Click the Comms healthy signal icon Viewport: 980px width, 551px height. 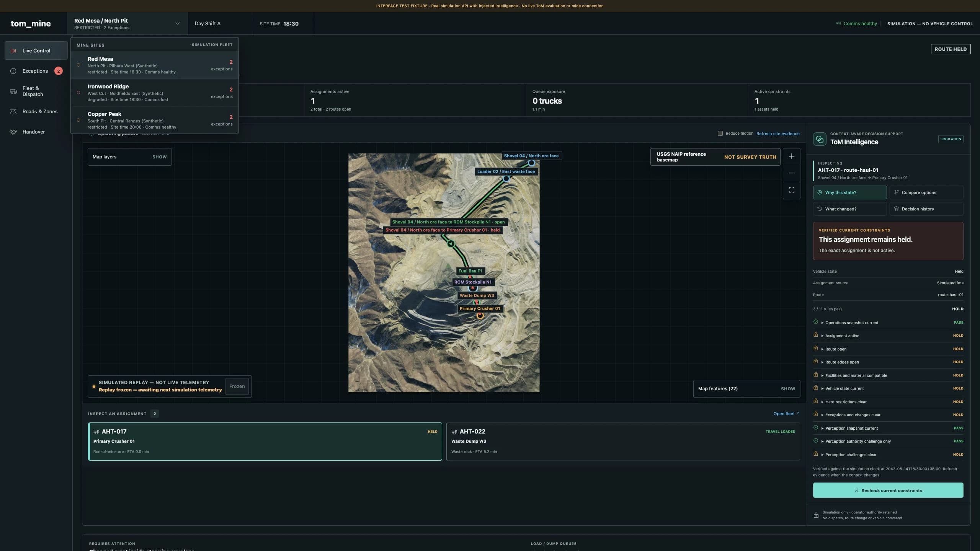[x=838, y=24]
